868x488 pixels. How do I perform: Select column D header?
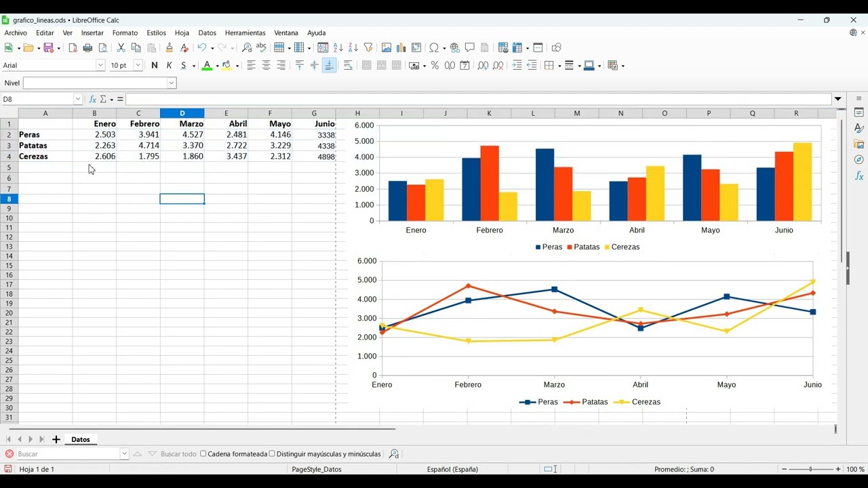[x=182, y=113]
